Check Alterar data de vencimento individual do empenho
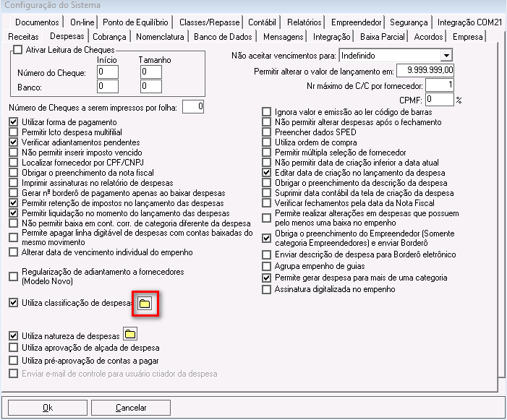This screenshot has width=507, height=420. pos(13,252)
